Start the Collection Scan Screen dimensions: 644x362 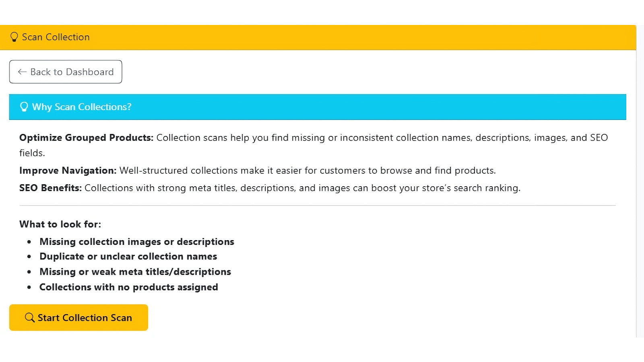pyautogui.click(x=78, y=318)
